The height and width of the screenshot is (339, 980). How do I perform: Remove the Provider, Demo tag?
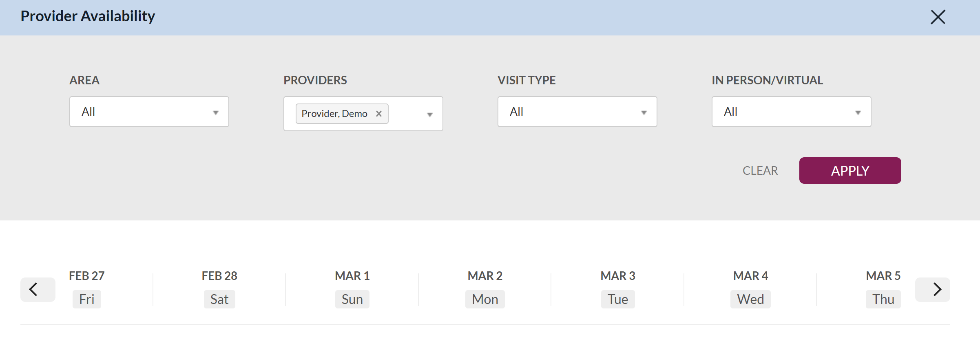379,114
